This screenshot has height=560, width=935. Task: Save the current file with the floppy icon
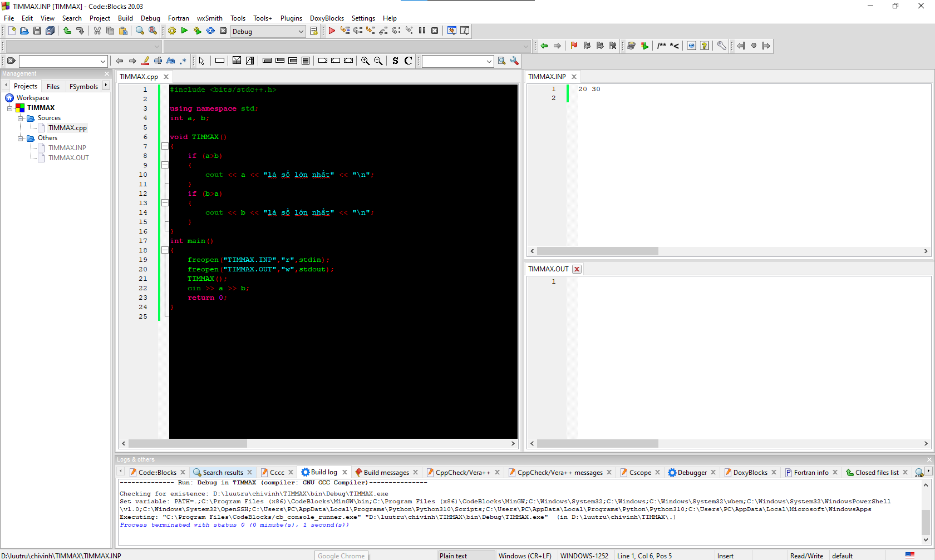tap(37, 31)
